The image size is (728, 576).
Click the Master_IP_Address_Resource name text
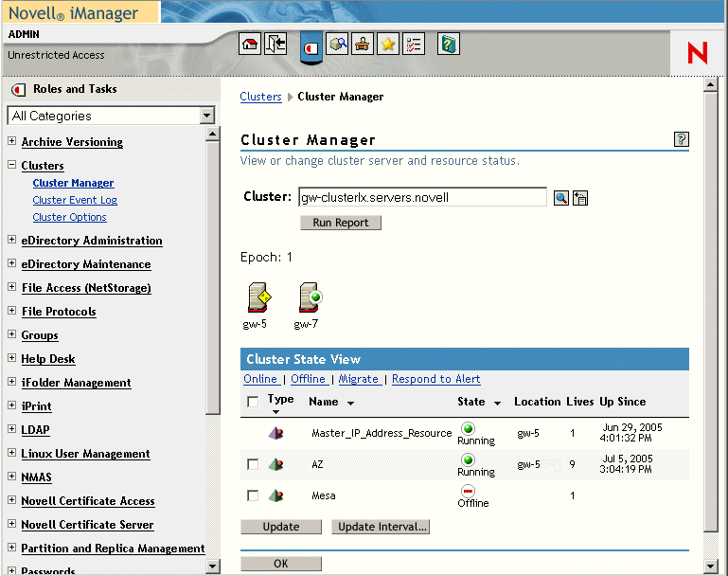point(382,433)
